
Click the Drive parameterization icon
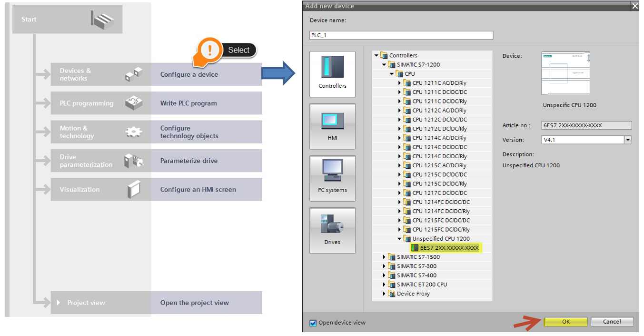(134, 161)
